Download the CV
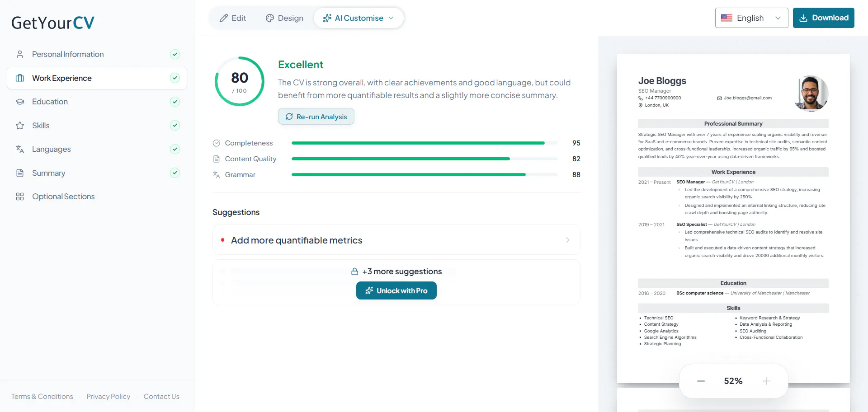The width and height of the screenshot is (868, 412). click(823, 18)
